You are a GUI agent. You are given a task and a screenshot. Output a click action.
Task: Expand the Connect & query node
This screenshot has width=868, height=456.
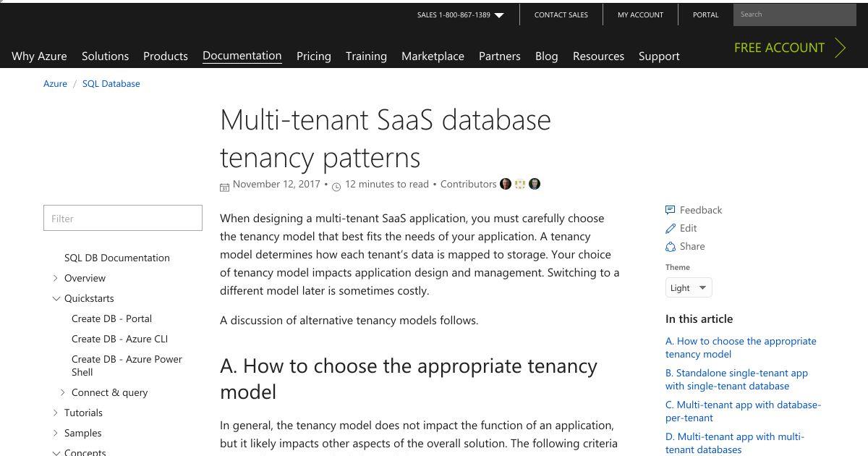(63, 392)
